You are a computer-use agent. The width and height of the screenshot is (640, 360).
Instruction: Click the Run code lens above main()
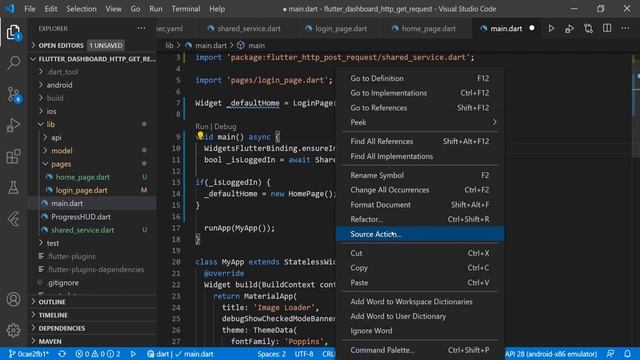(202, 126)
